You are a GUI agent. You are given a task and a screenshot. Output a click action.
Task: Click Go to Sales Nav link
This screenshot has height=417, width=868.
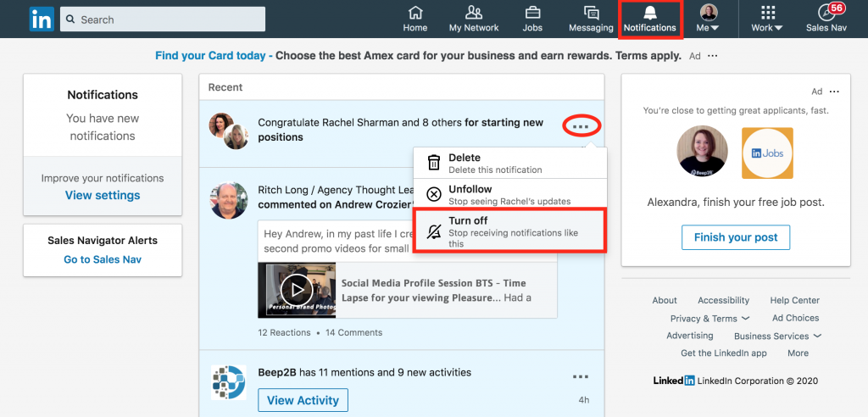tap(103, 259)
